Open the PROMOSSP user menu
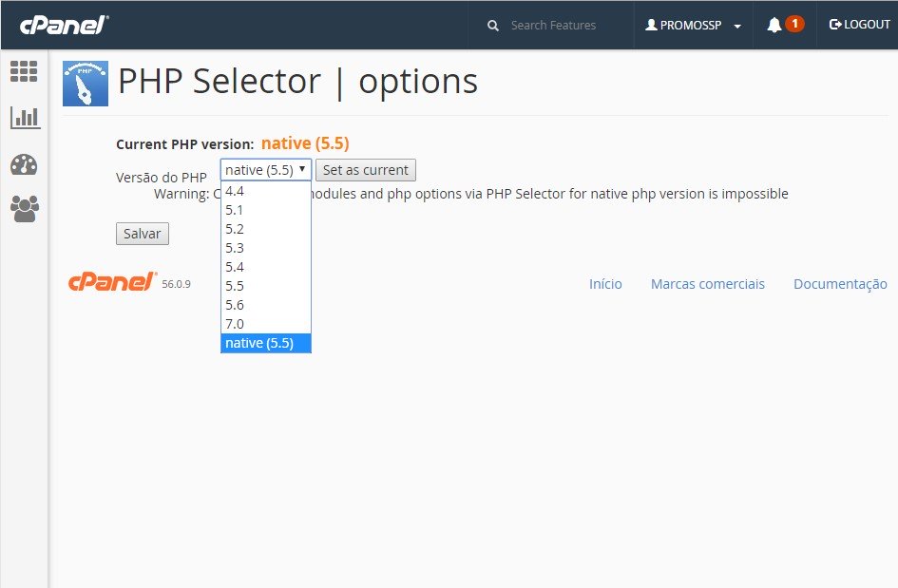Screen dimensions: 898x588 (693, 26)
